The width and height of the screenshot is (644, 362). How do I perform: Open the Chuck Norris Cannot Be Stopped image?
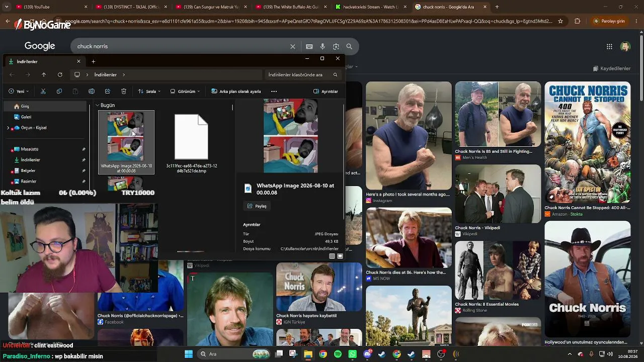point(588,142)
